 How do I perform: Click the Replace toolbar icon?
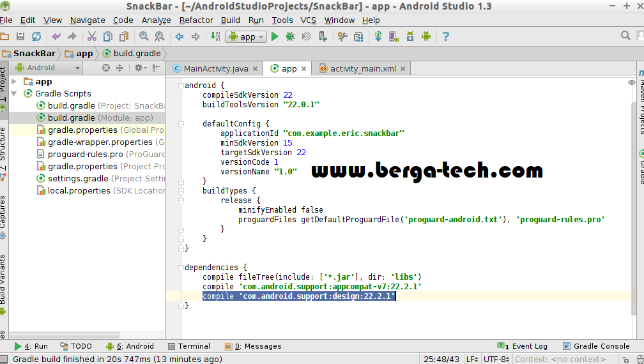coord(159,36)
